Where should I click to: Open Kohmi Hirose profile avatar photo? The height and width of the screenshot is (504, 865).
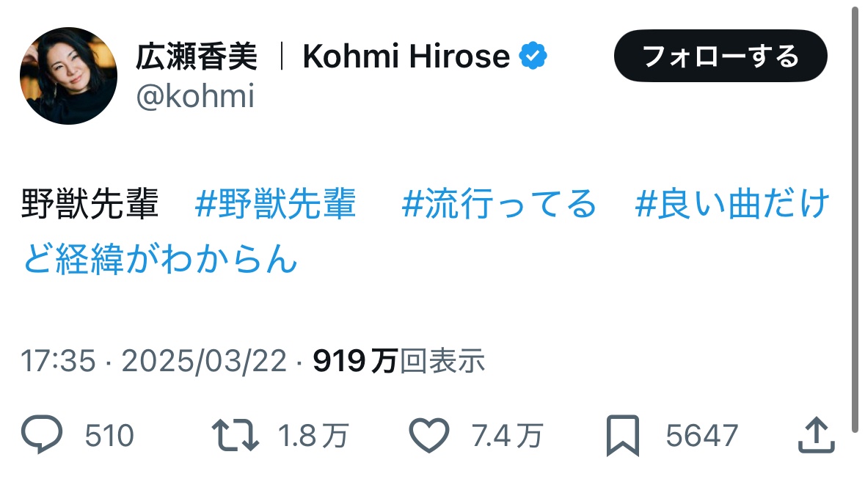coord(68,76)
